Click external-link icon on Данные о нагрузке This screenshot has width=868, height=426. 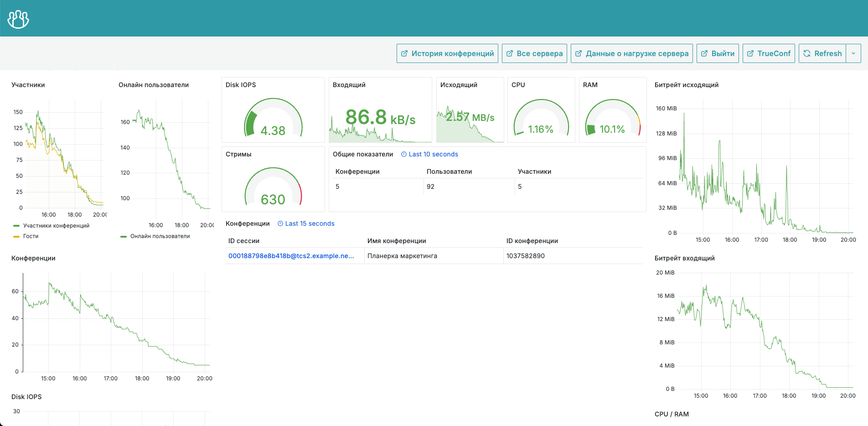coord(579,53)
